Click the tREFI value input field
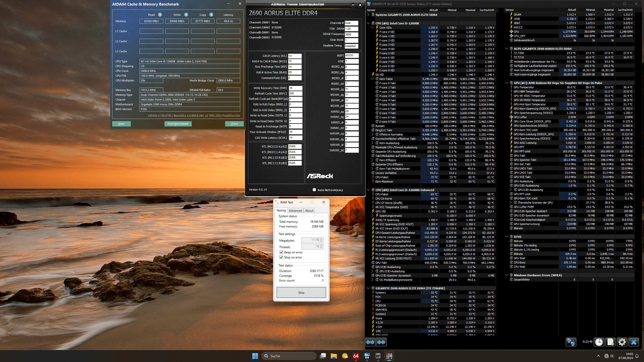The height and width of the screenshot is (362, 644). (x=351, y=56)
